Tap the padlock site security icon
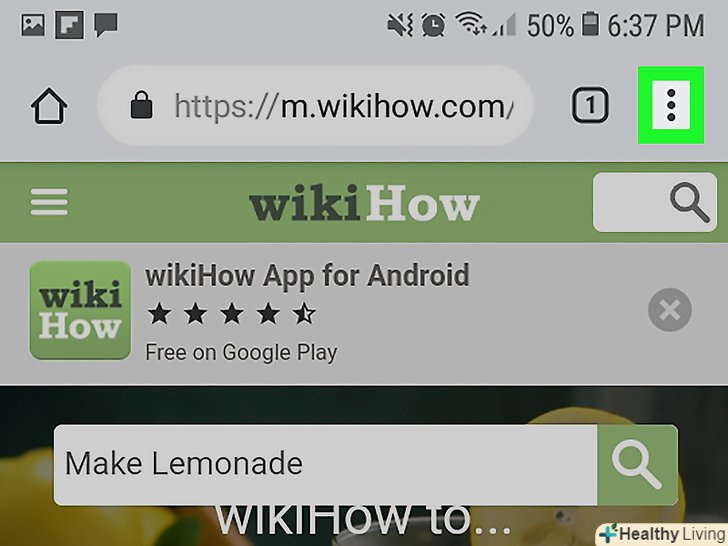 click(x=142, y=105)
